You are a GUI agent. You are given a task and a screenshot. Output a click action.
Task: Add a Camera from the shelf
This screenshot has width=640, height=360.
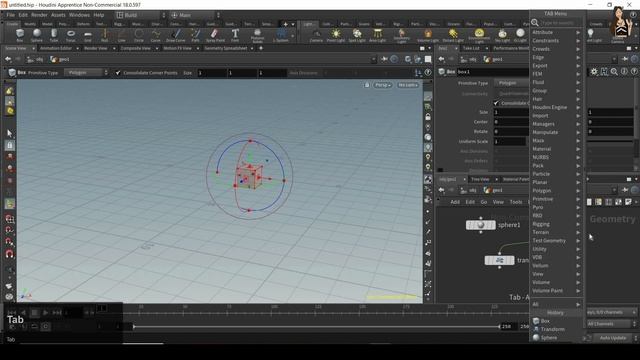tap(316, 35)
